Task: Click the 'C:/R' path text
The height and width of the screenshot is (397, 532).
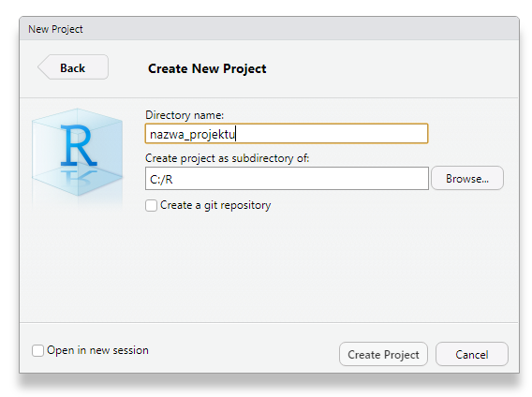Action: click(161, 180)
